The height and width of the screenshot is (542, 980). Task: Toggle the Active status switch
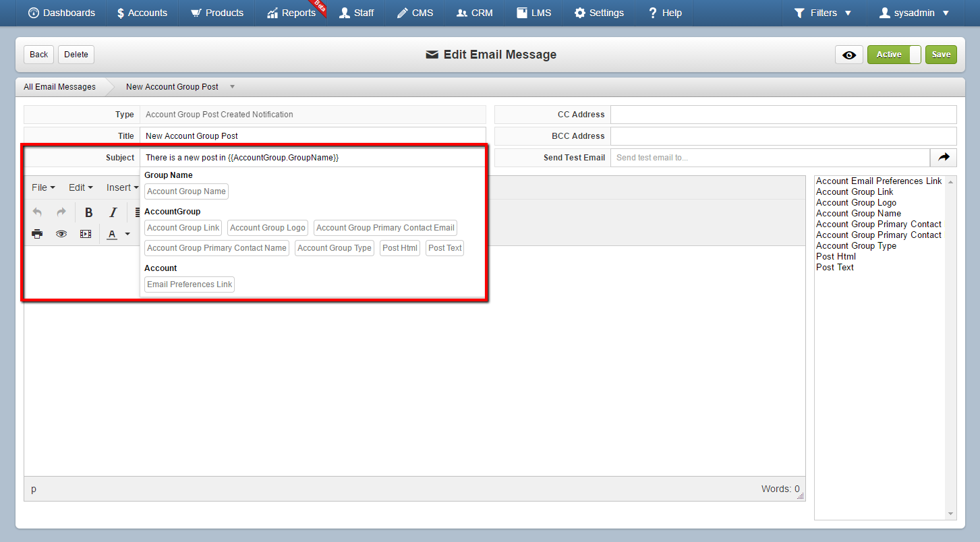894,55
